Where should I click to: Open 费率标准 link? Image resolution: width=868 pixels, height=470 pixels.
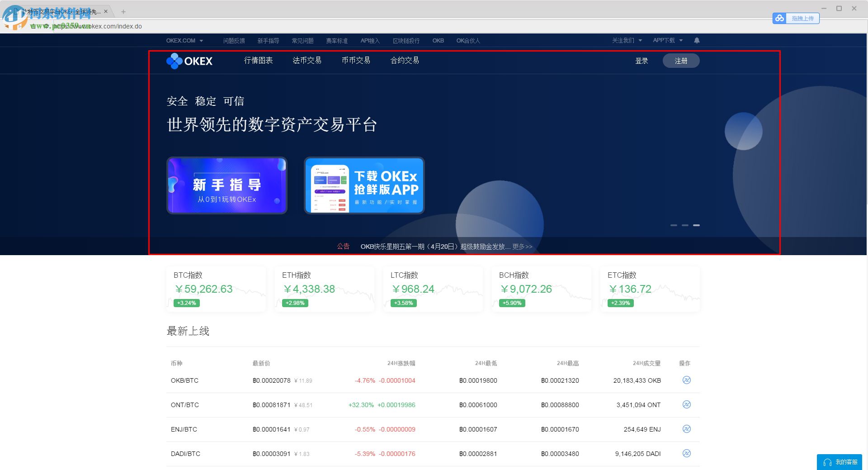[337, 41]
